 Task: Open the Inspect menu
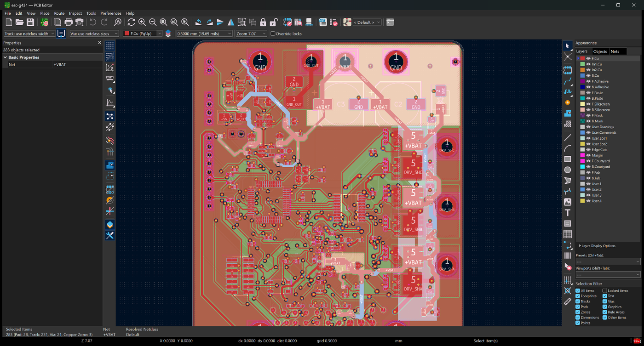click(x=75, y=13)
